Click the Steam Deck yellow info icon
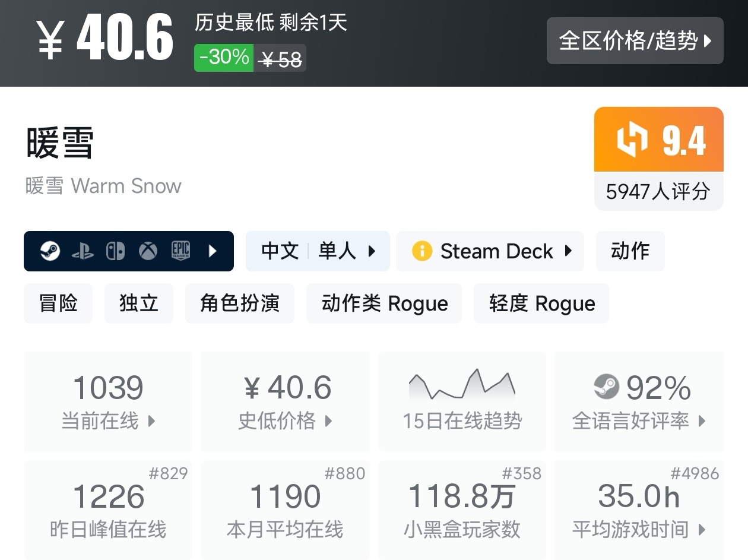748x560 pixels. click(x=421, y=251)
